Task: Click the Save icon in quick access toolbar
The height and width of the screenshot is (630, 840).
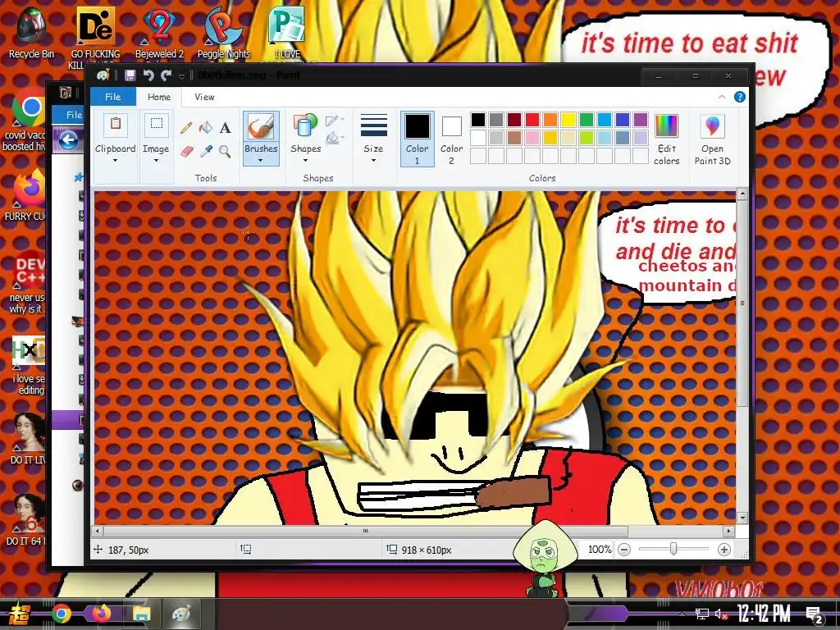Action: coord(130,75)
